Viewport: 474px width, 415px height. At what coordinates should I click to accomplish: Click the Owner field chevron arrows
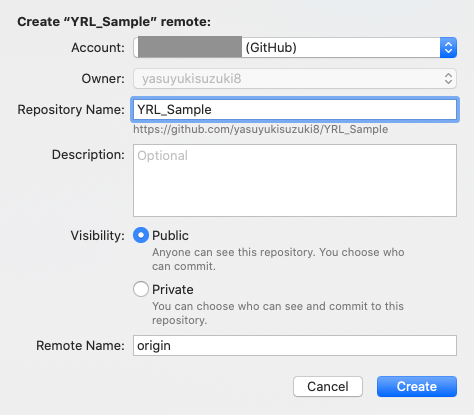tap(448, 79)
